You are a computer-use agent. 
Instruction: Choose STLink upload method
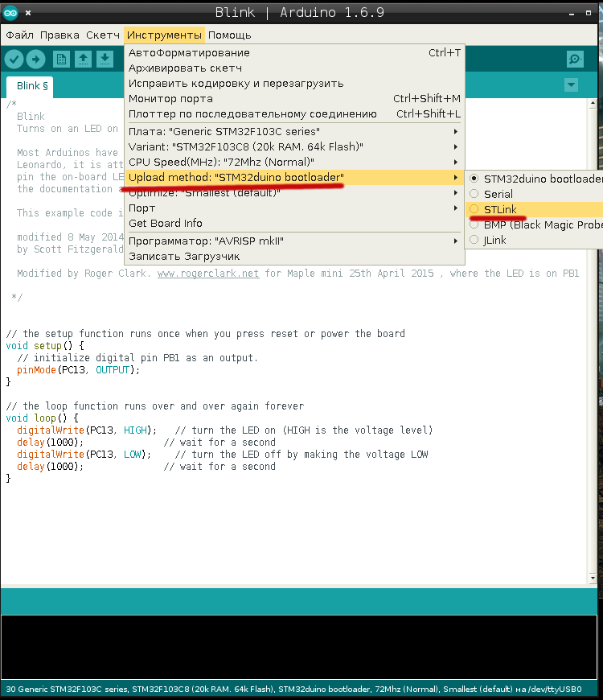[x=534, y=209]
